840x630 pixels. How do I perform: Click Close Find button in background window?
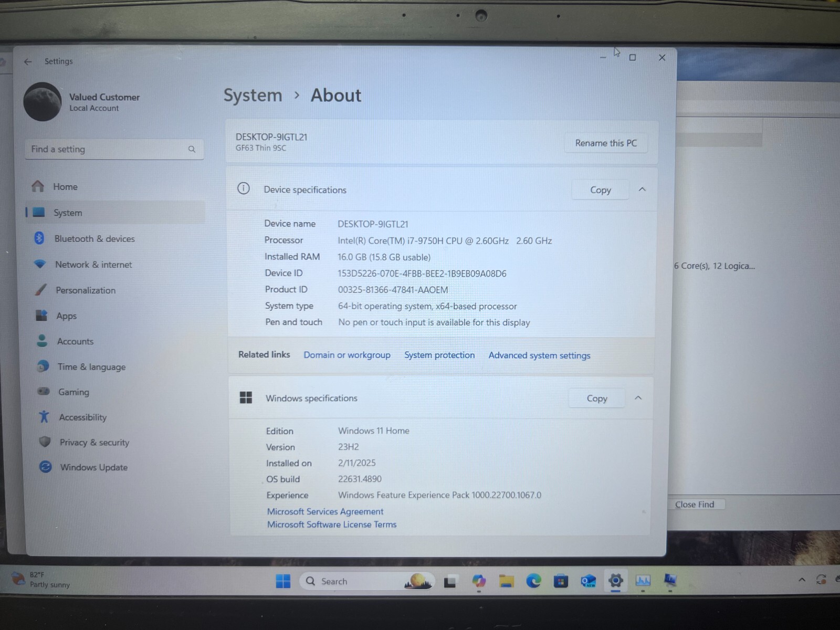pyautogui.click(x=695, y=505)
